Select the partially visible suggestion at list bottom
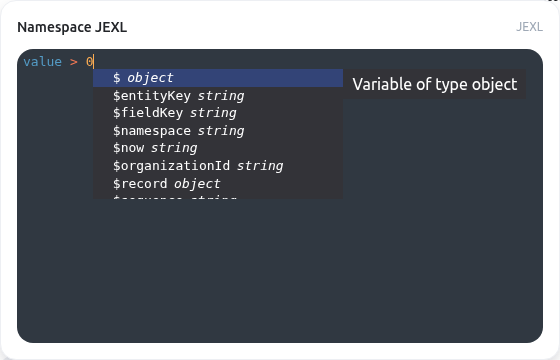This screenshot has height=360, width=560. (218, 195)
